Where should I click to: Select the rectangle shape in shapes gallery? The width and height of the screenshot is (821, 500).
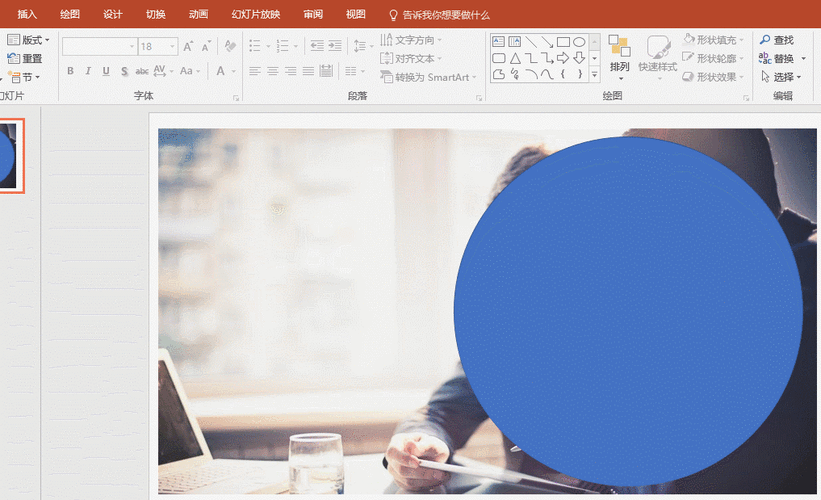coord(563,42)
